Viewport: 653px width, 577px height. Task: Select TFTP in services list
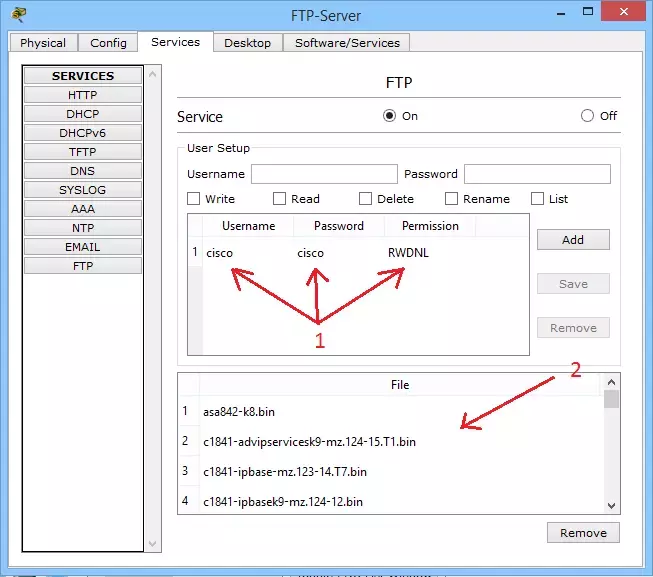83,152
